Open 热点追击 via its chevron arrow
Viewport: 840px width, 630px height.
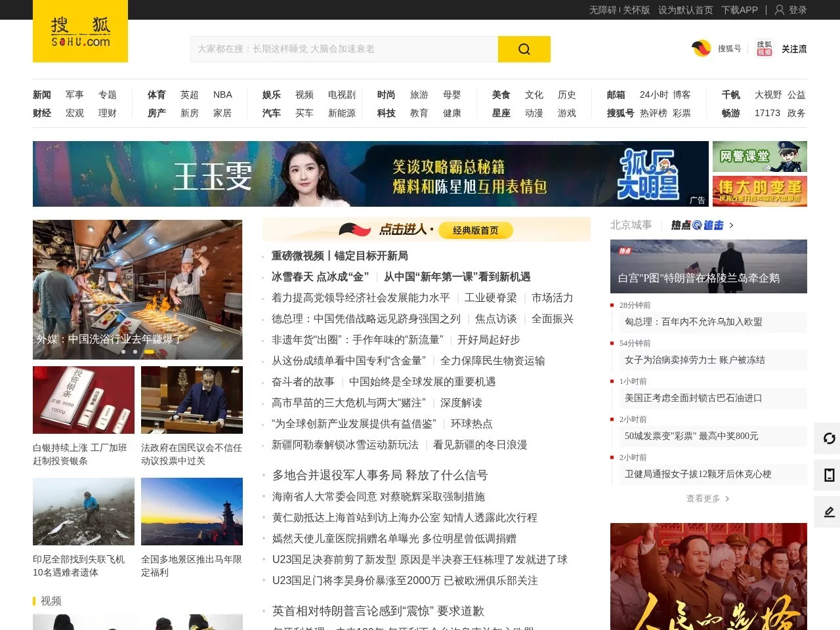click(x=731, y=225)
